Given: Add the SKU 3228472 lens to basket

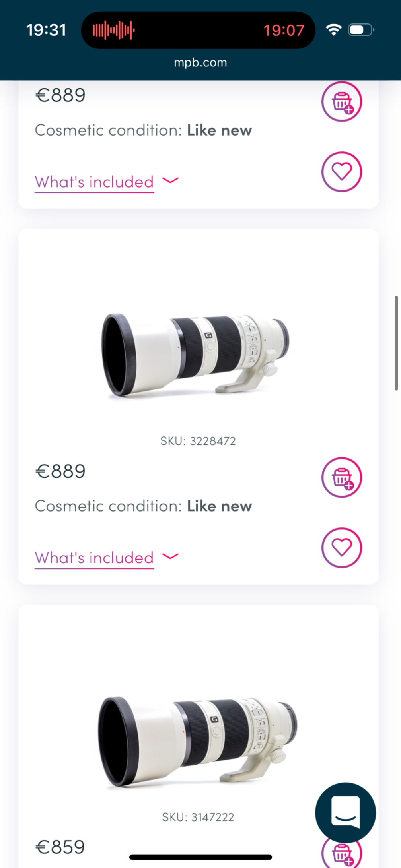Looking at the screenshot, I should [x=341, y=477].
